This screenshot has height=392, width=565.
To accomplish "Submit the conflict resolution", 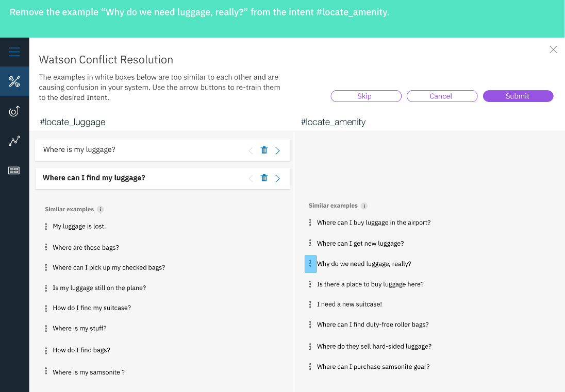I will click(x=518, y=96).
